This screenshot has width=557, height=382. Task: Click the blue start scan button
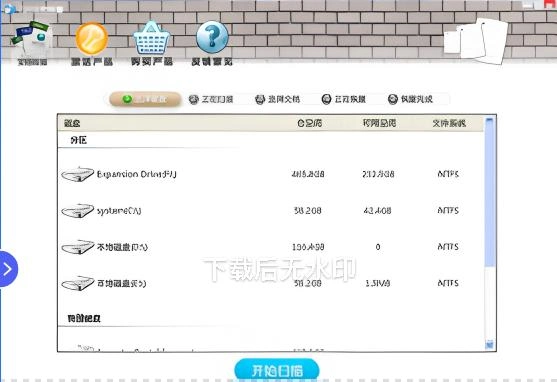point(277,371)
